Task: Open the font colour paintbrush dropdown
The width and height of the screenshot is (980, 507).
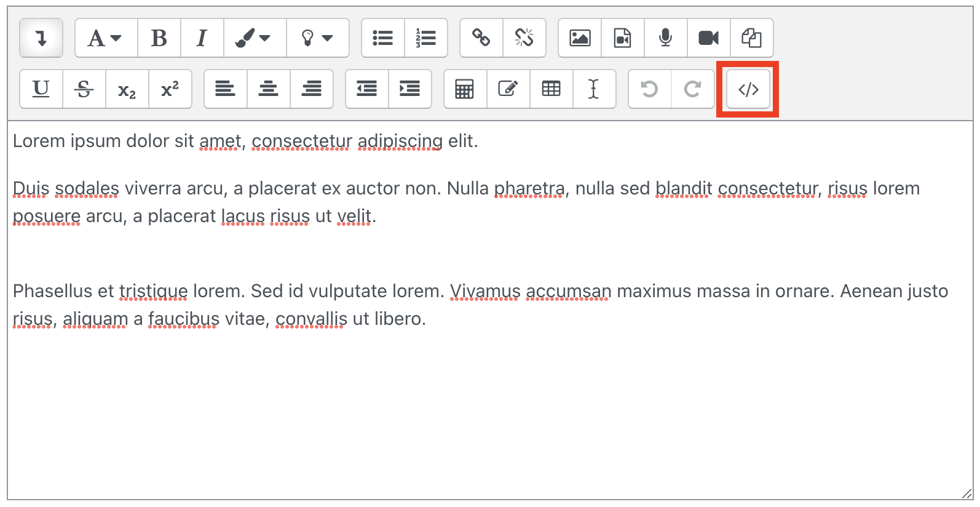Action: click(x=255, y=38)
